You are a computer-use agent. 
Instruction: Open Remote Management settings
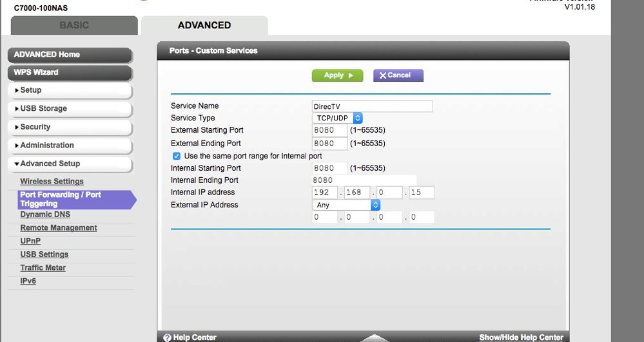(x=59, y=228)
